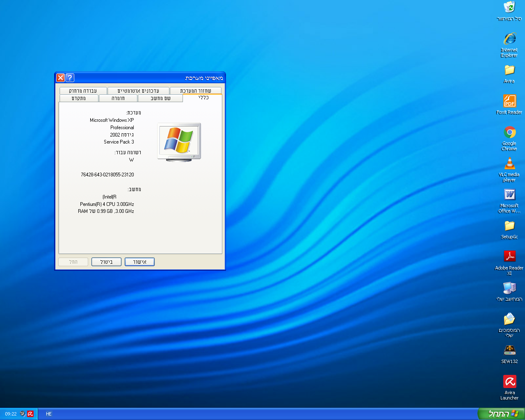
Task: Click the 09:22 clock in the tray
Action: pos(11,414)
